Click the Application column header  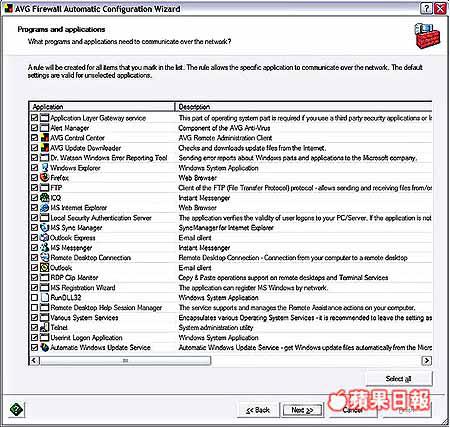click(102, 107)
